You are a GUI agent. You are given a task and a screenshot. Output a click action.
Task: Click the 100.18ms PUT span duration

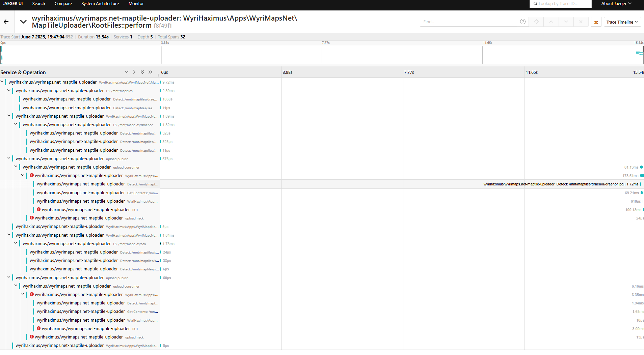point(633,210)
